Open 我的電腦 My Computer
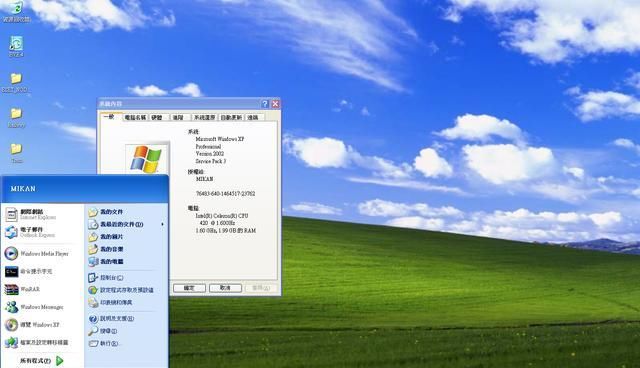640x368 pixels. click(106, 262)
